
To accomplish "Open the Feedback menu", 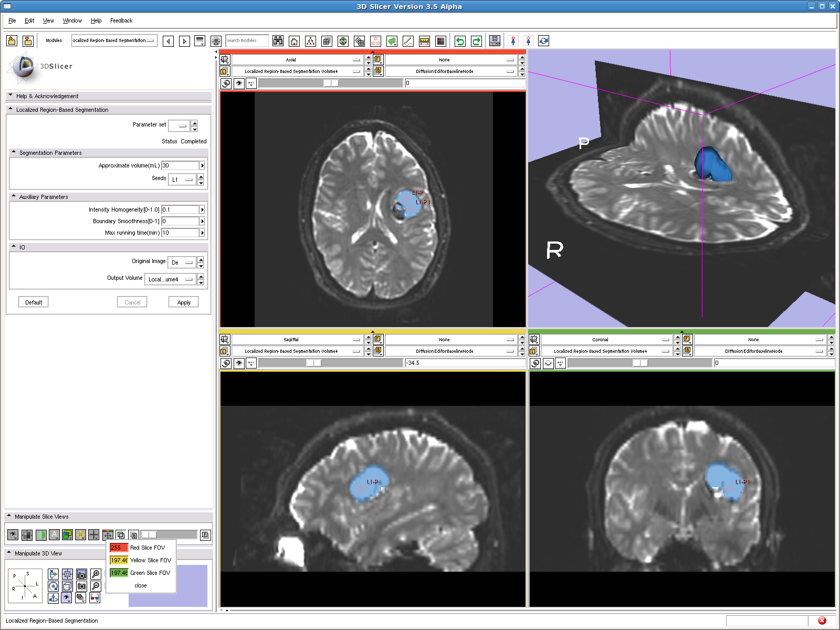I will [x=121, y=20].
